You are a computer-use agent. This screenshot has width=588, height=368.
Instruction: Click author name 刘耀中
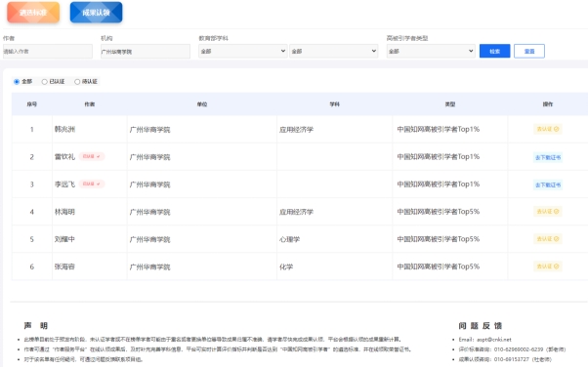pyautogui.click(x=64, y=239)
